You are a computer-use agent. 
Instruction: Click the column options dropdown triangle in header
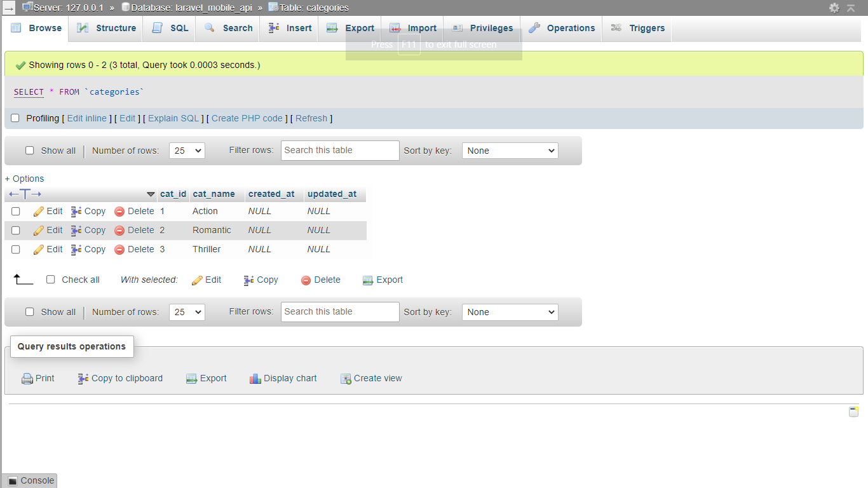[151, 194]
